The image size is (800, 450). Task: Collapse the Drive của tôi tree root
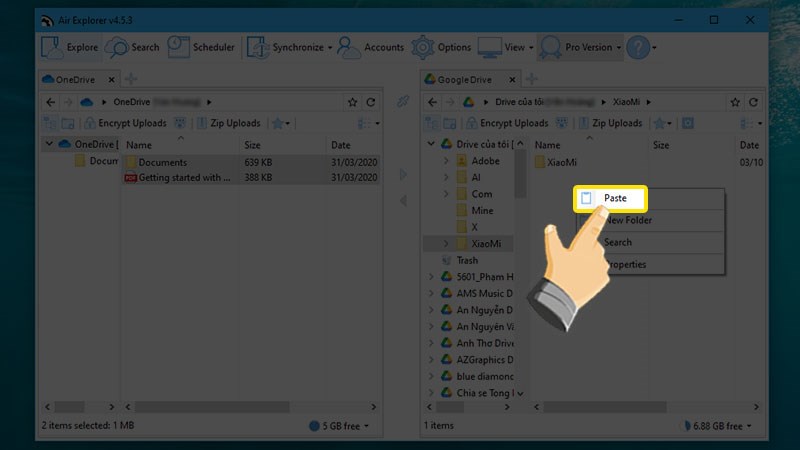(x=431, y=144)
